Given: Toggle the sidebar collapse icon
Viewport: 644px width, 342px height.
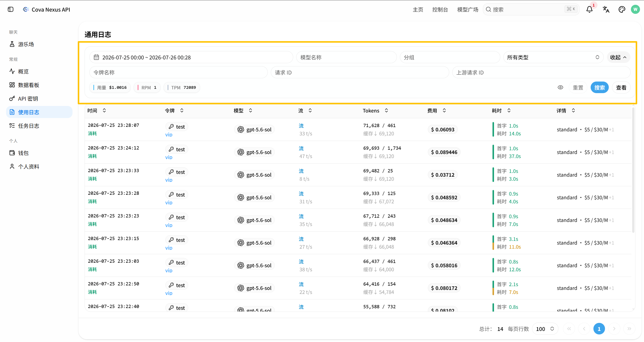Looking at the screenshot, I should point(11,9).
